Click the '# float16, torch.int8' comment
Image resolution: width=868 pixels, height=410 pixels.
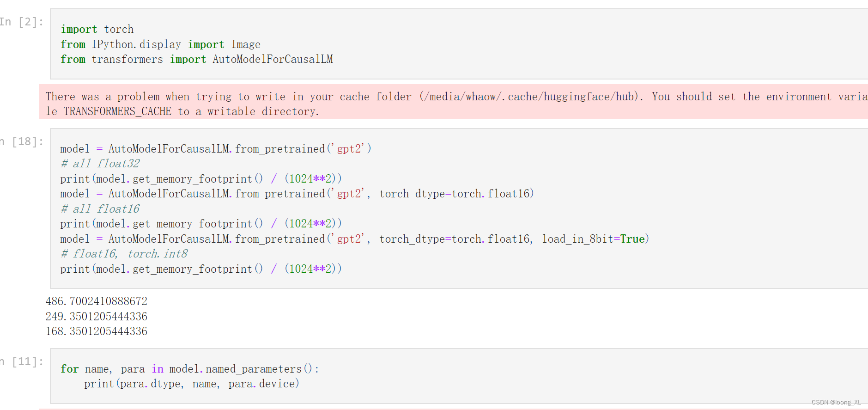[x=124, y=254]
